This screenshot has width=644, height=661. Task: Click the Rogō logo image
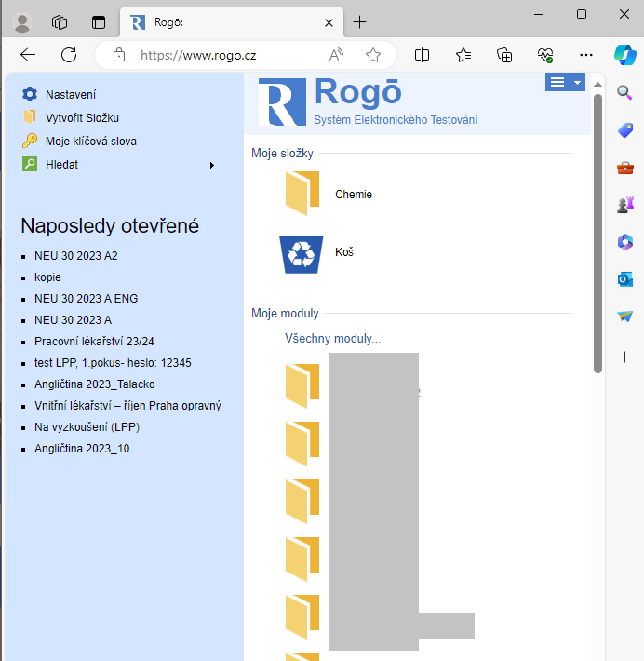pos(282,101)
